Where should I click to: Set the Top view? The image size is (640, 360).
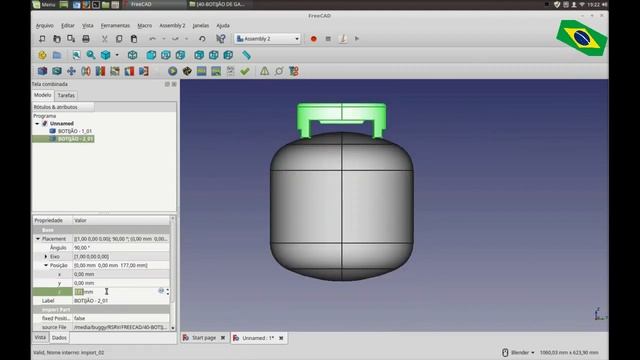coord(166,55)
